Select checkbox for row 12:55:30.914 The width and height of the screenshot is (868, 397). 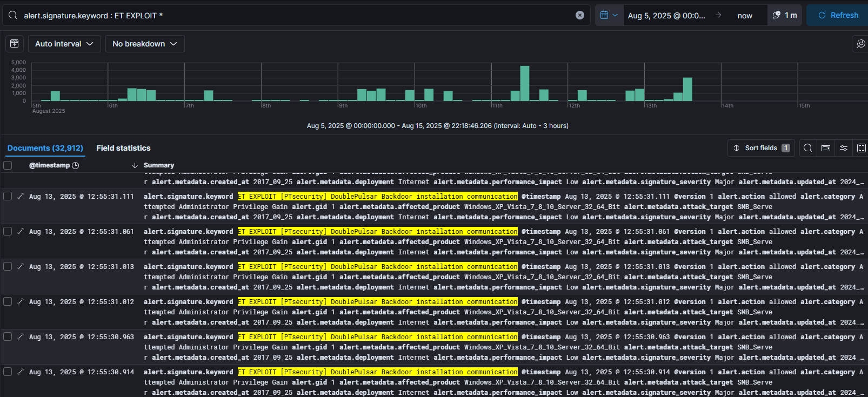pyautogui.click(x=8, y=372)
